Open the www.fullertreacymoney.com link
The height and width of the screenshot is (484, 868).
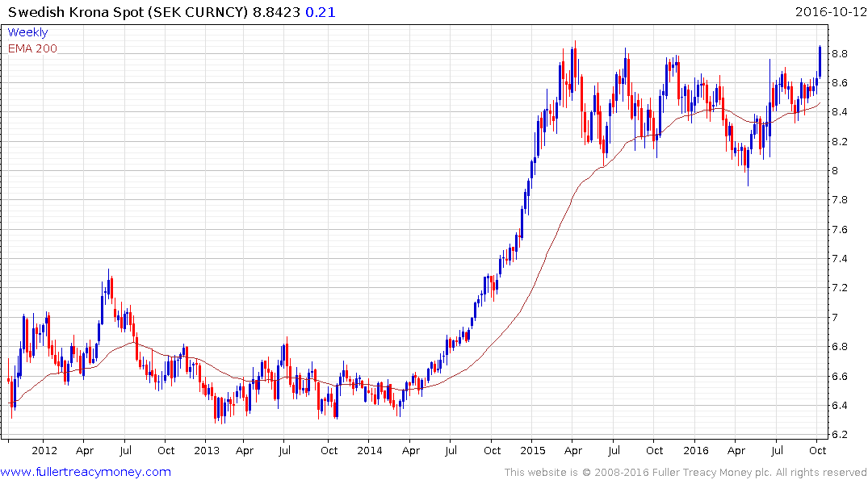[x=86, y=472]
